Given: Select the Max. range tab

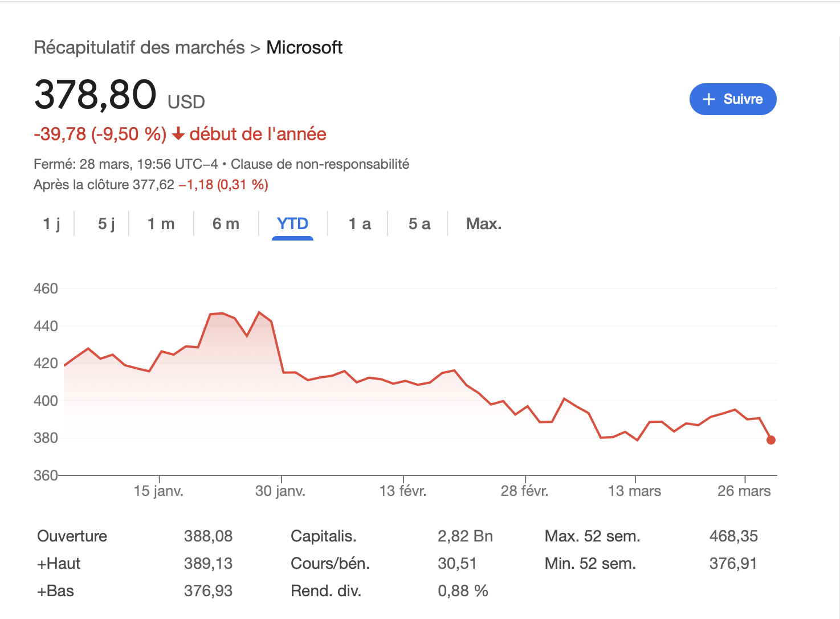Looking at the screenshot, I should pyautogui.click(x=484, y=223).
